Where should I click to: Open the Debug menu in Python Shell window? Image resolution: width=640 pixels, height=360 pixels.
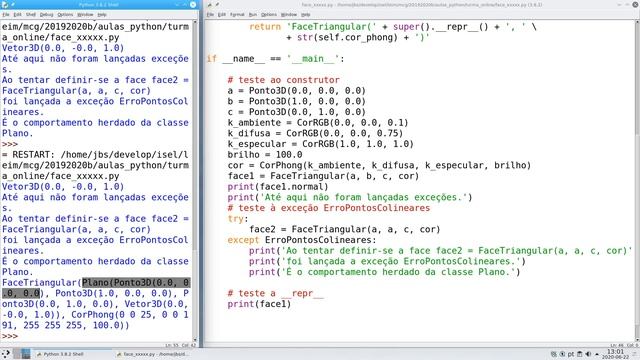47,14
